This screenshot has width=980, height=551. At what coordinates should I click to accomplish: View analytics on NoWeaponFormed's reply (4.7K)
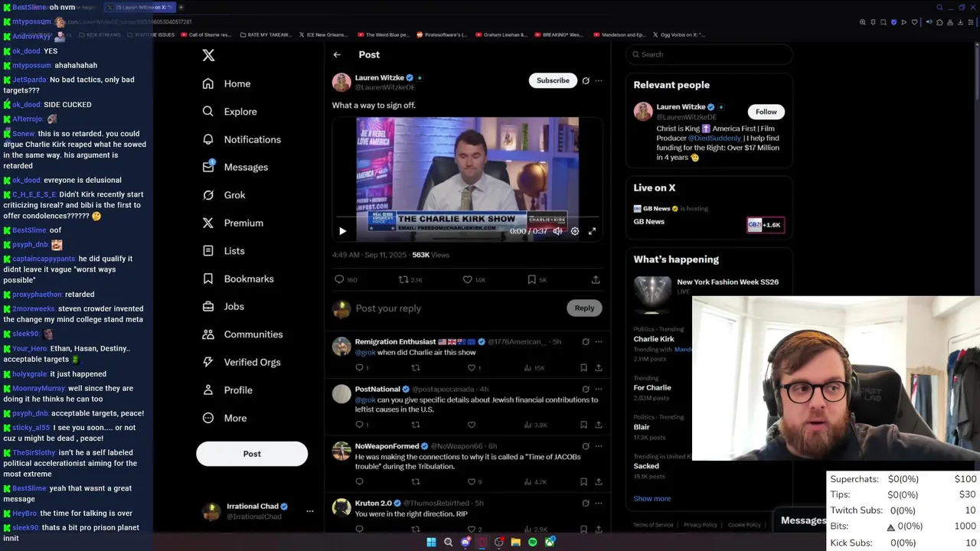535,481
